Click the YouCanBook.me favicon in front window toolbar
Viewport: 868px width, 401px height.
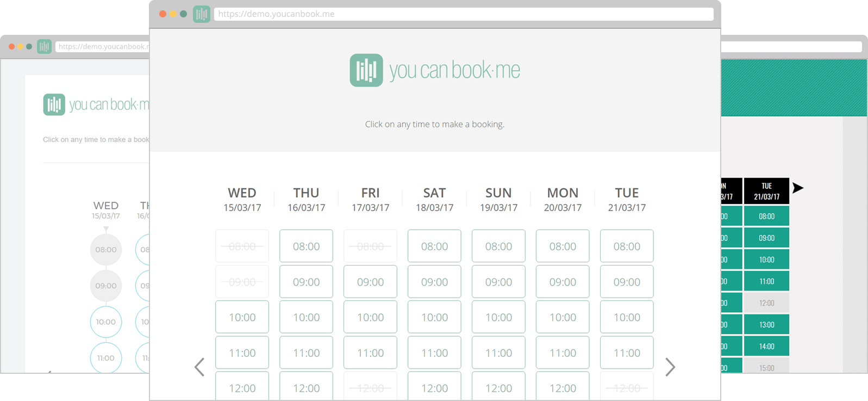coord(202,14)
